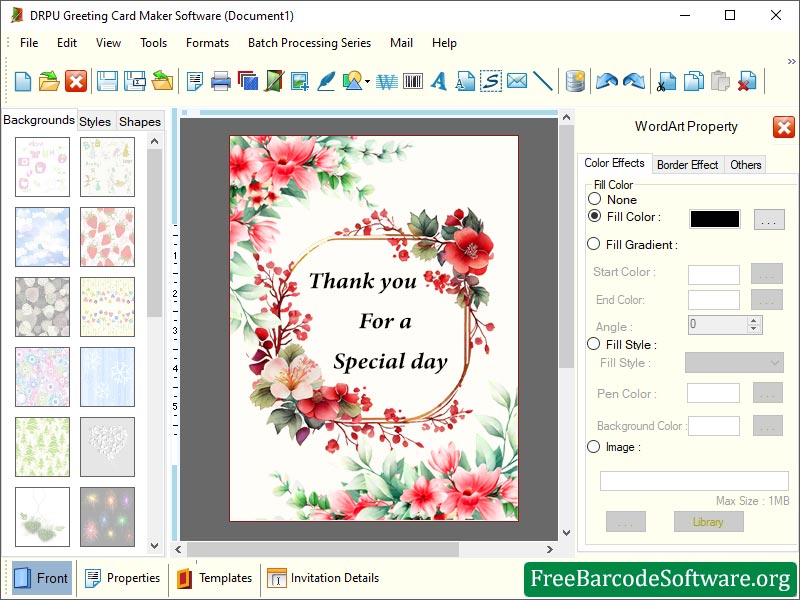
Task: Open the insert image tool icon
Action: point(299,82)
